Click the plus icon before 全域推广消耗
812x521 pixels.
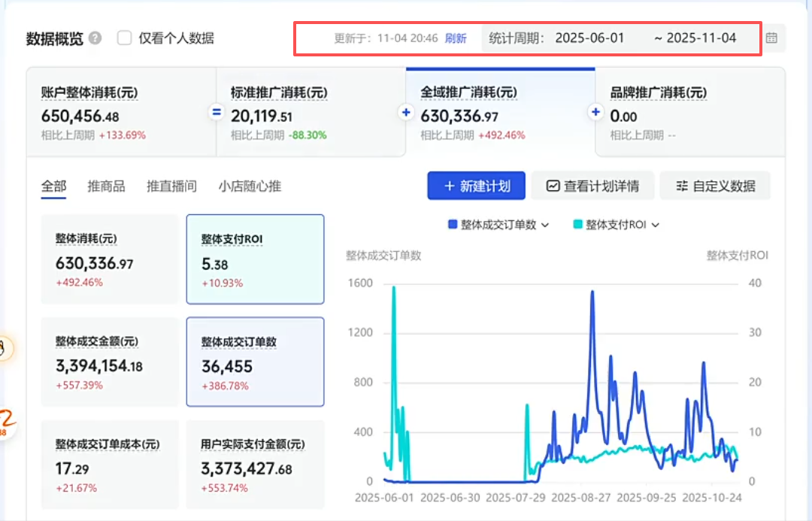[x=406, y=113]
